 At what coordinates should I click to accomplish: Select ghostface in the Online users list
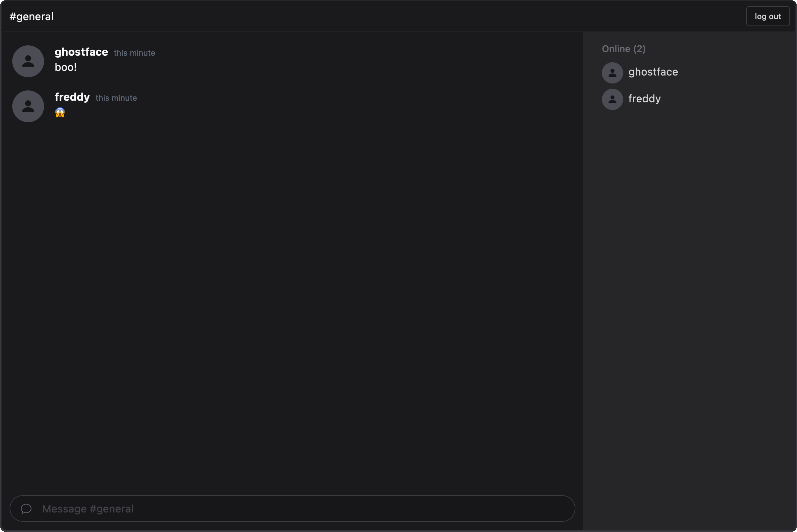click(x=653, y=72)
